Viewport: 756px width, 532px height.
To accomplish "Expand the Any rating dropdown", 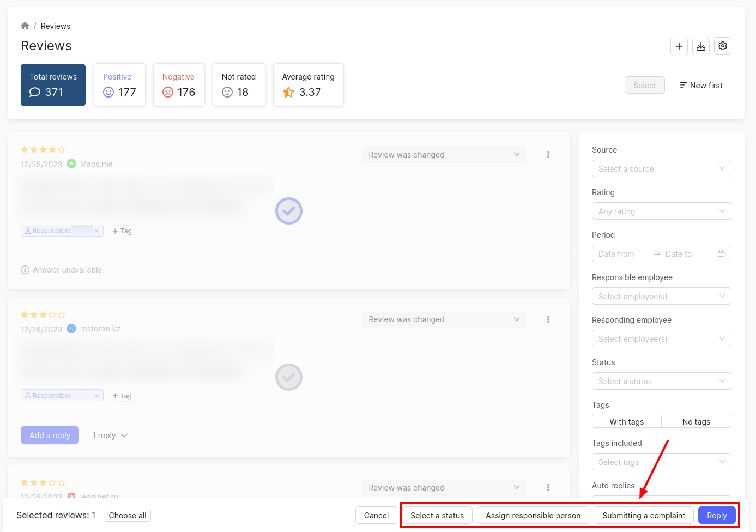I will coord(661,211).
